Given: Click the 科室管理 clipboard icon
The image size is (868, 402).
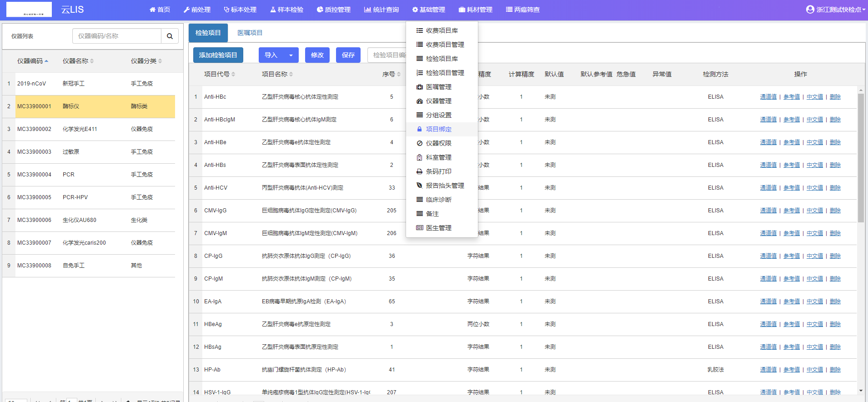Looking at the screenshot, I should tap(420, 157).
